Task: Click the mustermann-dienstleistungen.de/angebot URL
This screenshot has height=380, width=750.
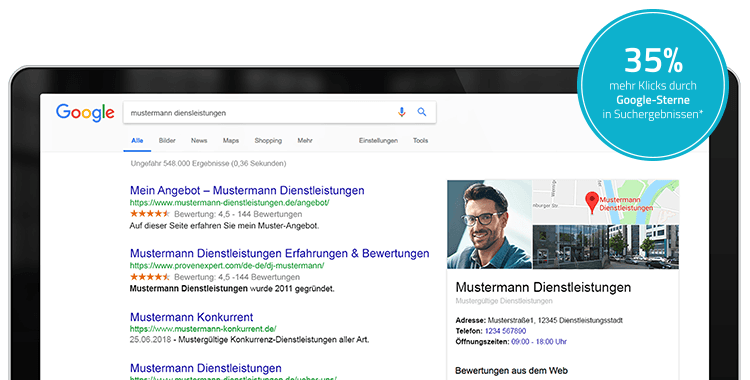Action: pos(229,202)
